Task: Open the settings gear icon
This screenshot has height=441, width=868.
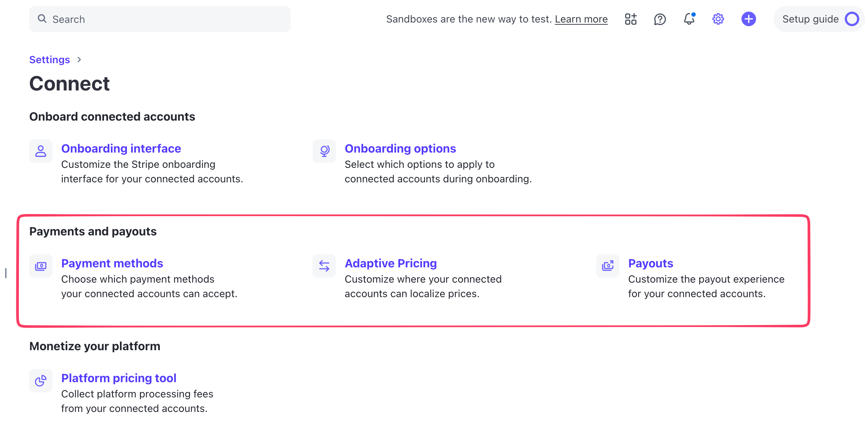Action: coord(718,19)
